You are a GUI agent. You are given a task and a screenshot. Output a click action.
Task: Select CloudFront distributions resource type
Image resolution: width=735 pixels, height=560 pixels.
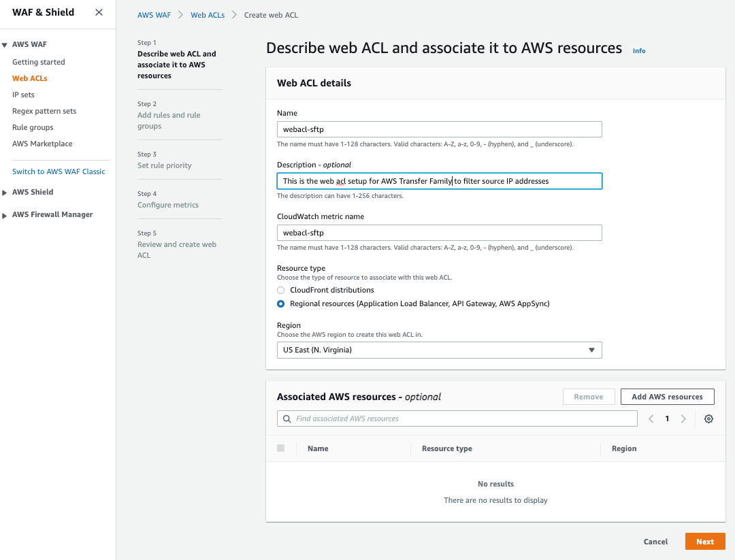[280, 290]
